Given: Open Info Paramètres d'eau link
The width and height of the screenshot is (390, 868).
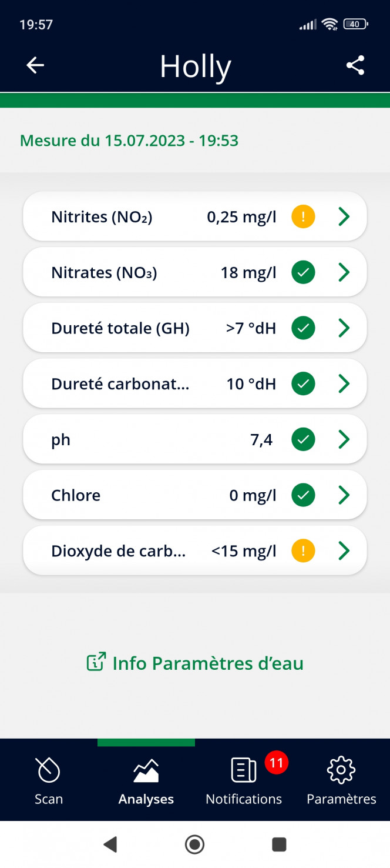Looking at the screenshot, I should tap(195, 663).
